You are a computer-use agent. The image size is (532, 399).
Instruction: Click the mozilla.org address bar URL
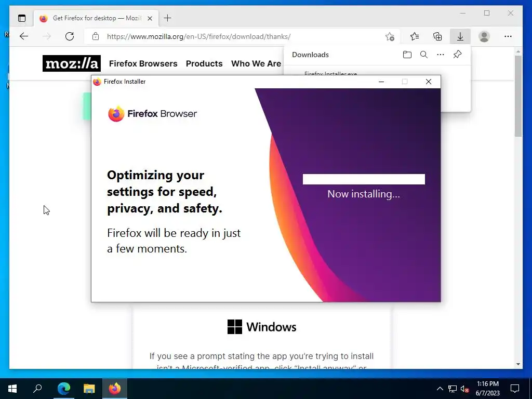click(198, 36)
